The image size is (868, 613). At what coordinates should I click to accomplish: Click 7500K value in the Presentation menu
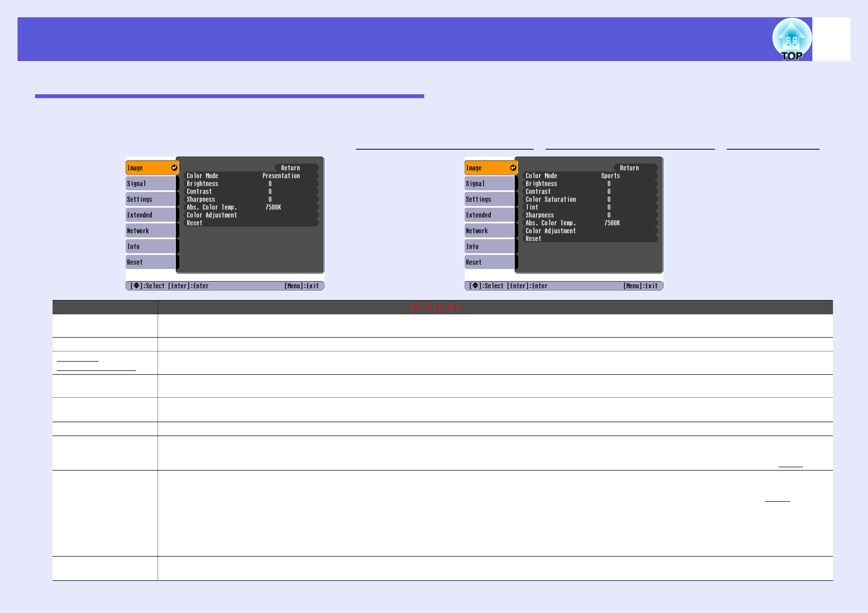pos(273,207)
